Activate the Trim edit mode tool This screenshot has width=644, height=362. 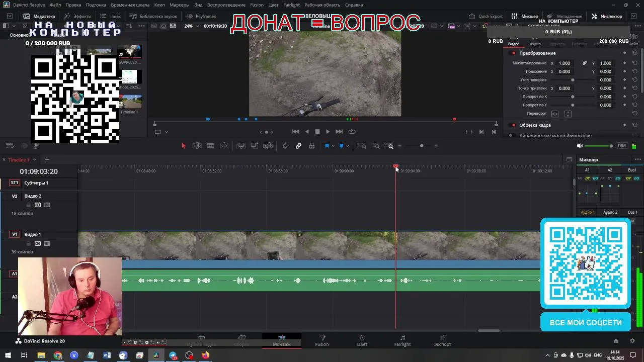coord(197,146)
